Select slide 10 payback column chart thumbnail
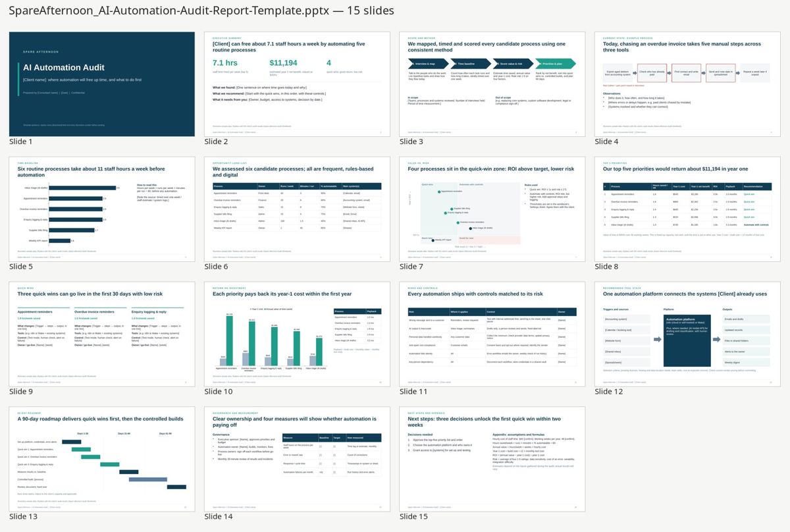Viewport: 790px width, 532px height. [x=297, y=334]
